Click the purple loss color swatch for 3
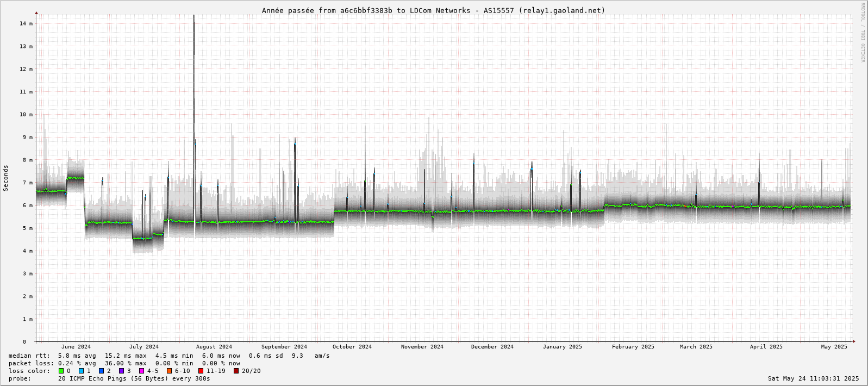Image resolution: width=868 pixels, height=386 pixels. [x=122, y=371]
